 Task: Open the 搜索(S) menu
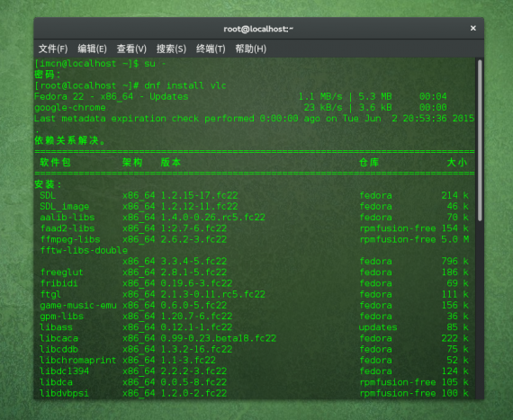(x=171, y=49)
